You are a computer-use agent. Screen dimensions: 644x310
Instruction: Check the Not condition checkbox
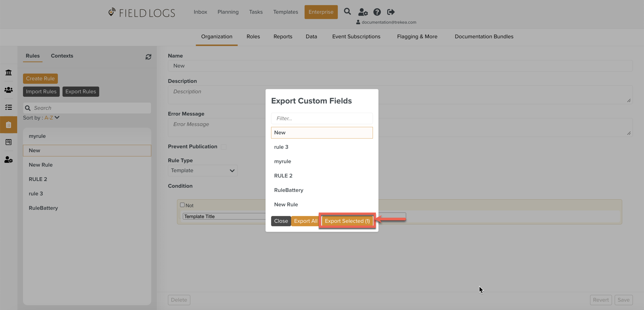(182, 205)
